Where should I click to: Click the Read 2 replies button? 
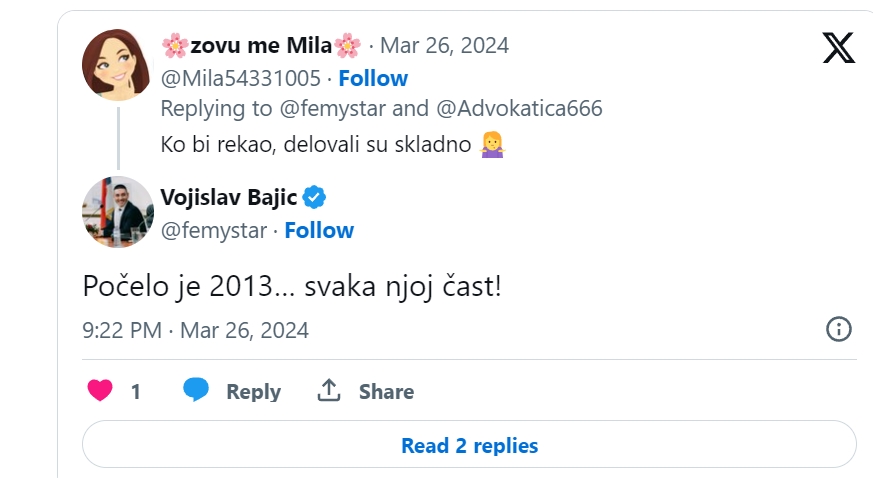[469, 445]
